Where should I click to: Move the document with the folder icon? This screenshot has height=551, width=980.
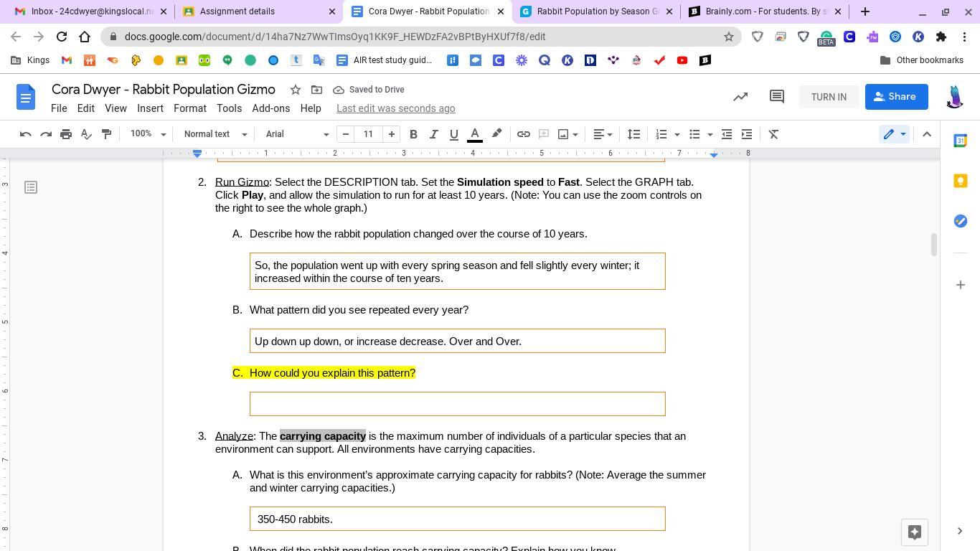point(316,90)
